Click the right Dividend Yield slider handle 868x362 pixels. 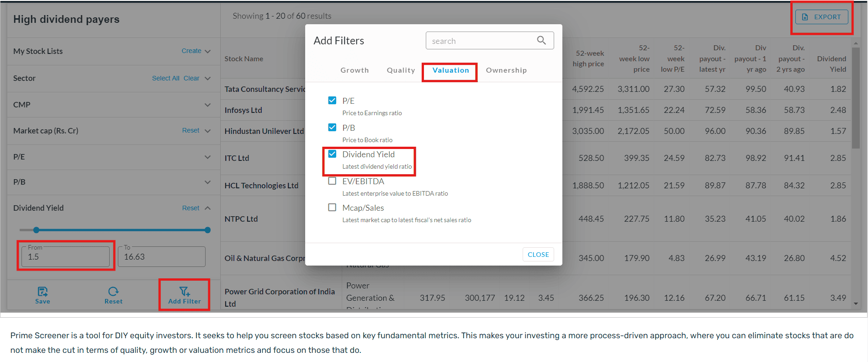click(207, 230)
